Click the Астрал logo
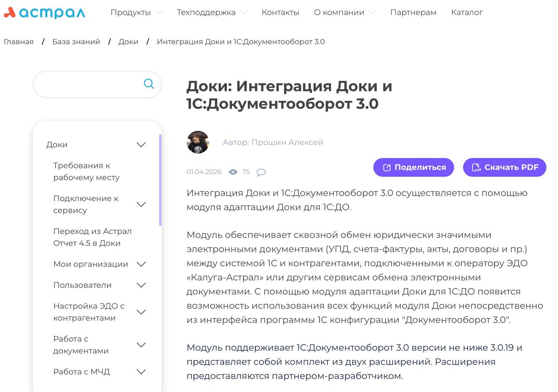Viewport: 558px width, 392px height. pyautogui.click(x=45, y=13)
